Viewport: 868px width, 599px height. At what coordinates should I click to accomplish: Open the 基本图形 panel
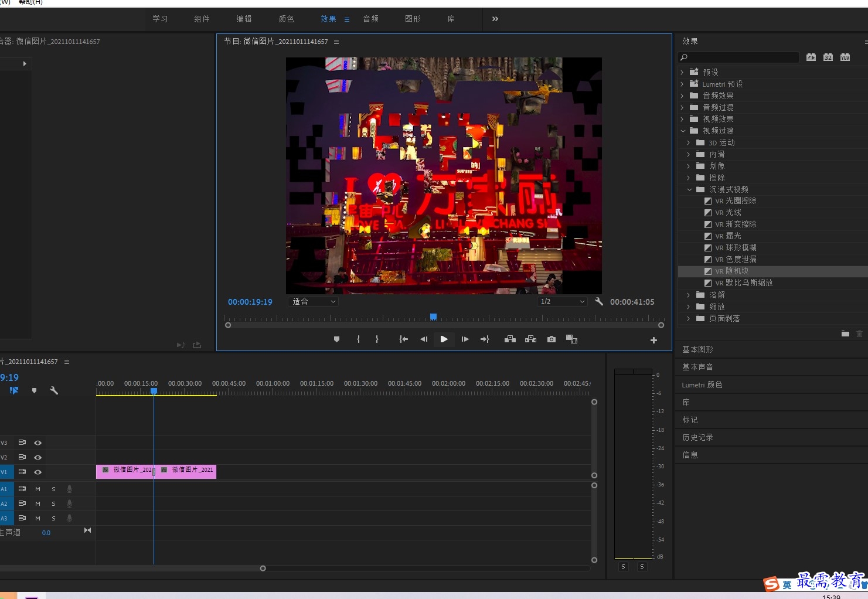697,349
